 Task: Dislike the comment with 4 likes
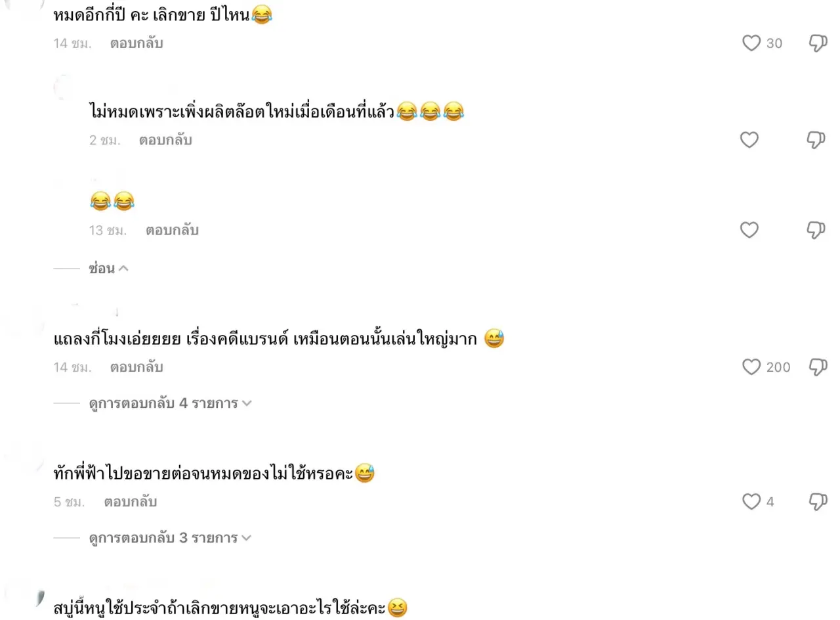pyautogui.click(x=817, y=502)
